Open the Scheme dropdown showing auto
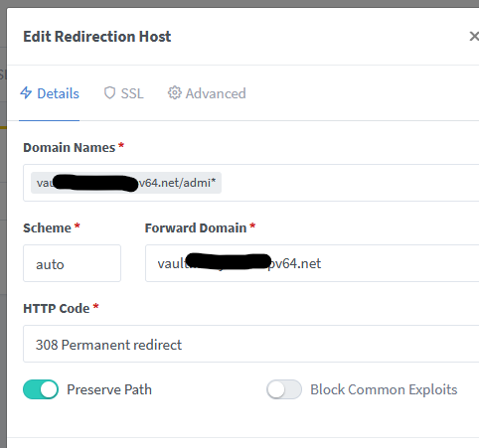Viewport: 479px width, 448px height. 72,263
